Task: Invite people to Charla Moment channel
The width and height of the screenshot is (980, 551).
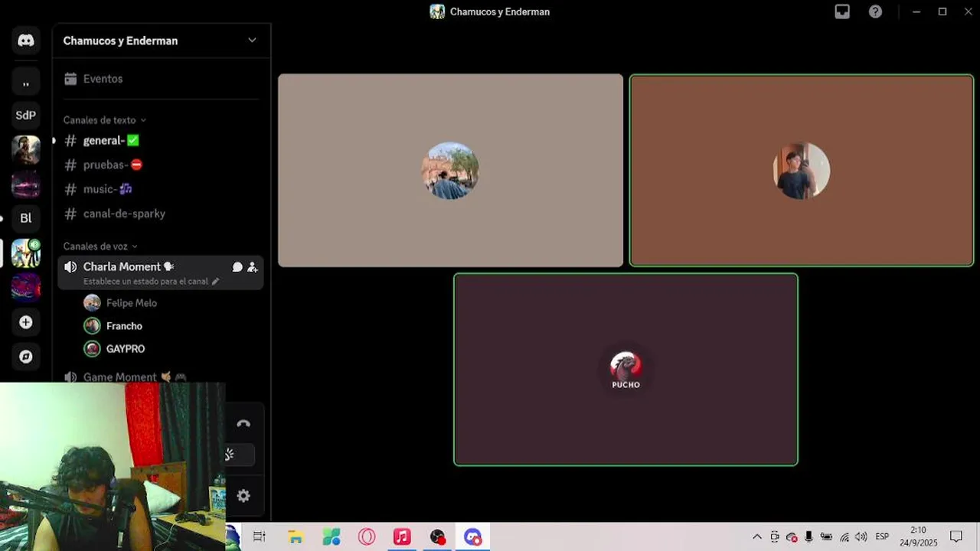Action: (x=253, y=267)
